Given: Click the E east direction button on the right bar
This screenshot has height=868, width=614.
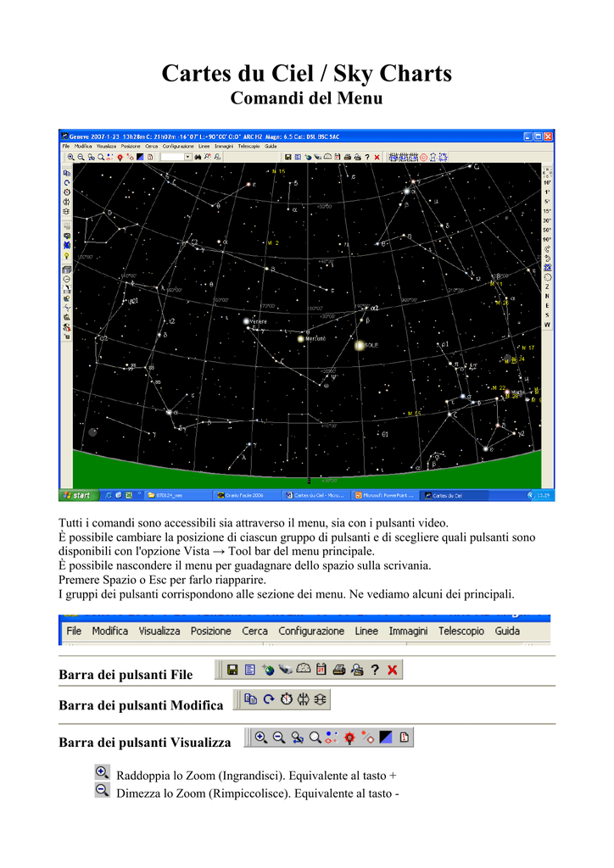Looking at the screenshot, I should (x=547, y=305).
